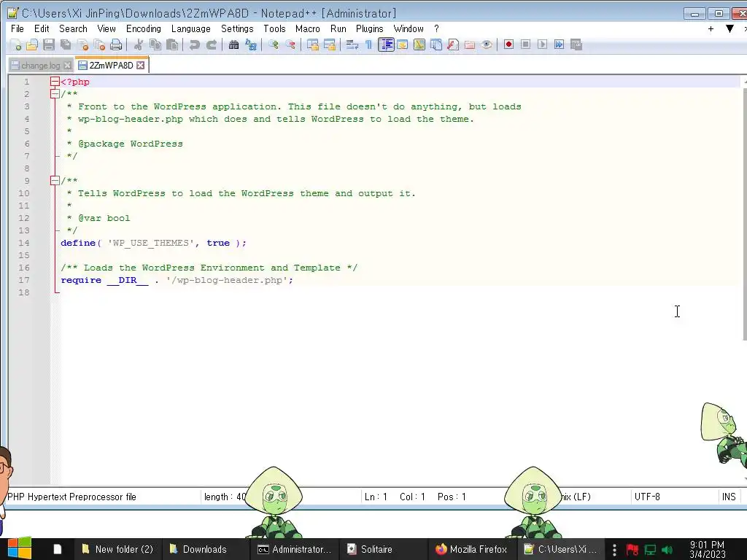Image resolution: width=747 pixels, height=560 pixels.
Task: Redo the edit via toolbar arrow
Action: [x=212, y=44]
